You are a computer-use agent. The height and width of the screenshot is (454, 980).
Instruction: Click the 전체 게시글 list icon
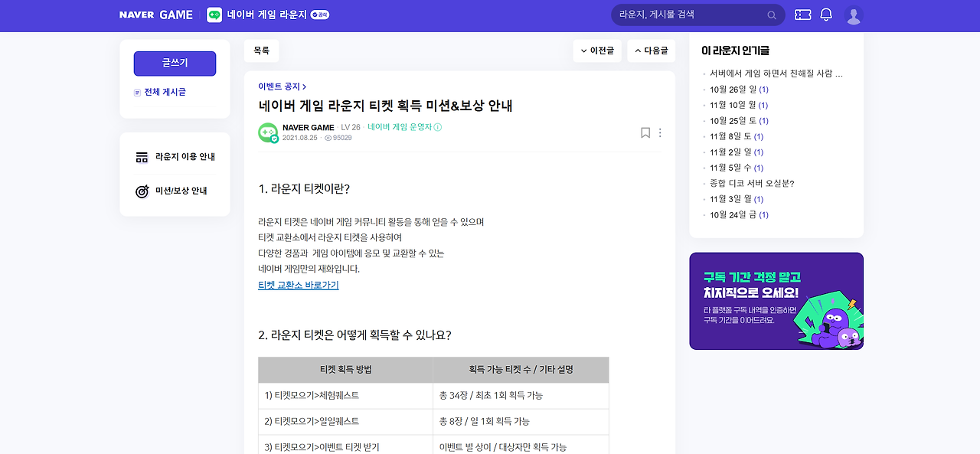[x=138, y=92]
